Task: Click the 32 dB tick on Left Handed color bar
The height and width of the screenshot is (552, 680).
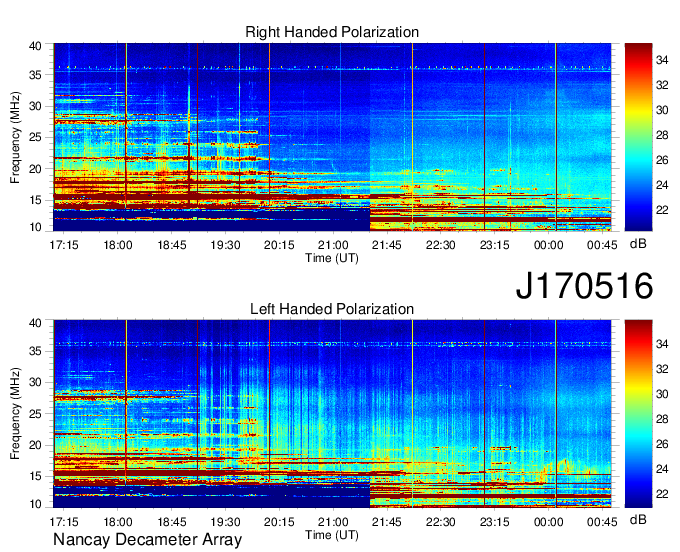Action: pos(662,369)
